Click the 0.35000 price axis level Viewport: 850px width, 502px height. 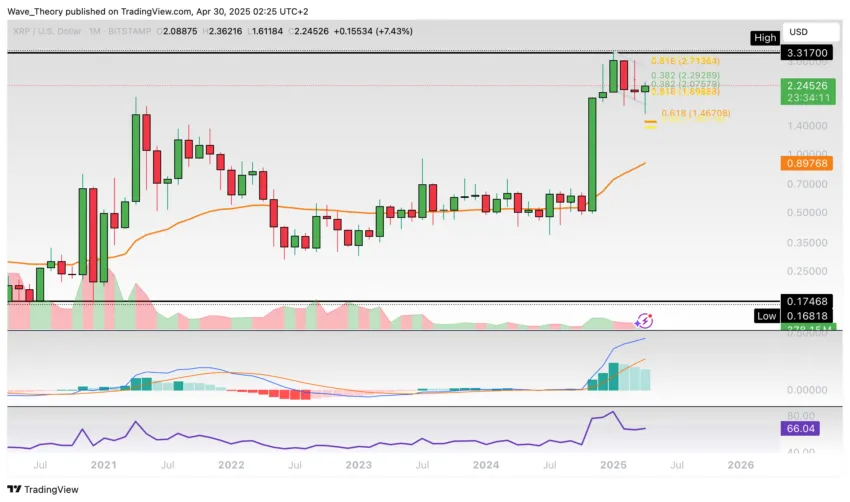[807, 243]
